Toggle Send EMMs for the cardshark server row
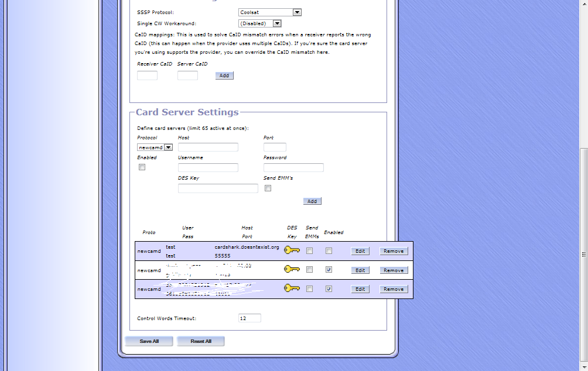The width and height of the screenshot is (588, 371). (x=310, y=251)
